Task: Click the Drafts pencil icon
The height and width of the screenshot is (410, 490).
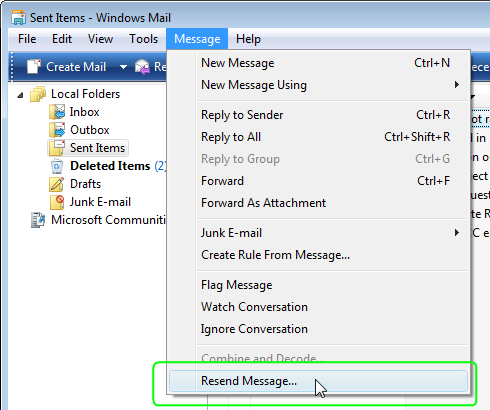Action: click(57, 184)
